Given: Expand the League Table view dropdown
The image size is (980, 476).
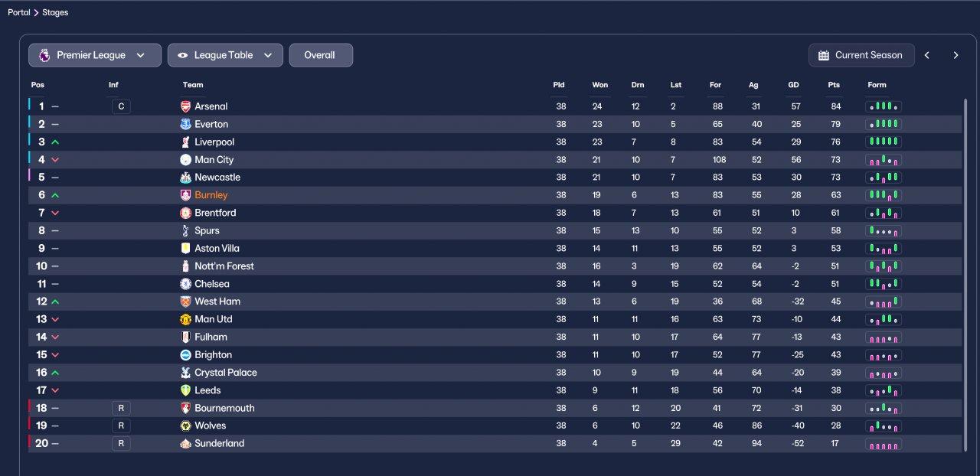Looking at the screenshot, I should [225, 55].
